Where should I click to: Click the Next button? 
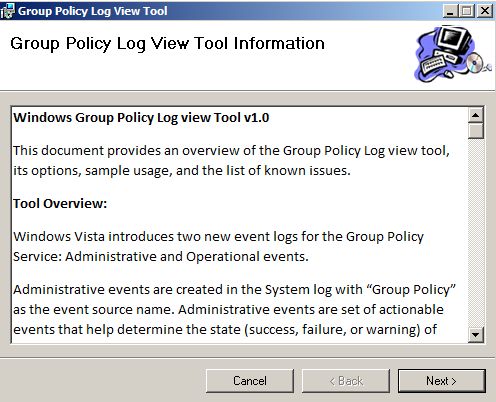(442, 381)
